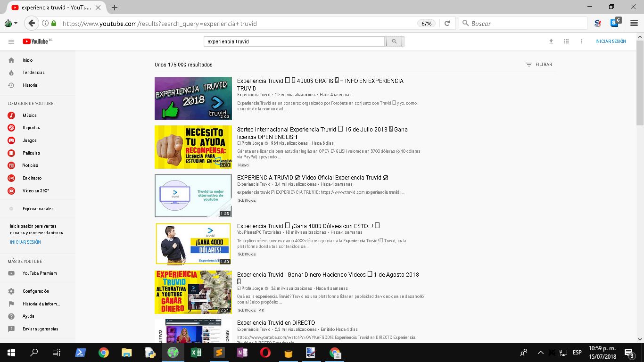Open Ayuda in the sidebar
This screenshot has width=644, height=362.
tap(28, 316)
